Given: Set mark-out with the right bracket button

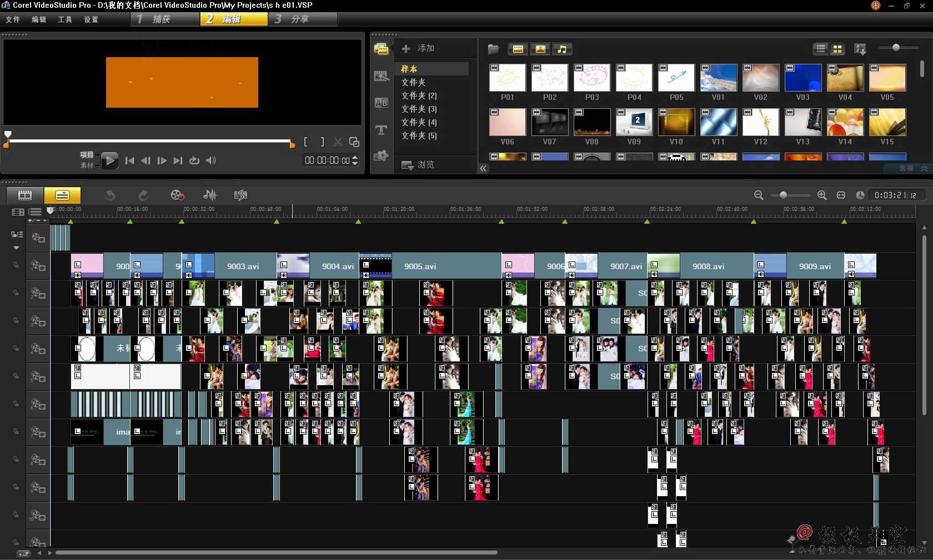Looking at the screenshot, I should click(x=322, y=142).
